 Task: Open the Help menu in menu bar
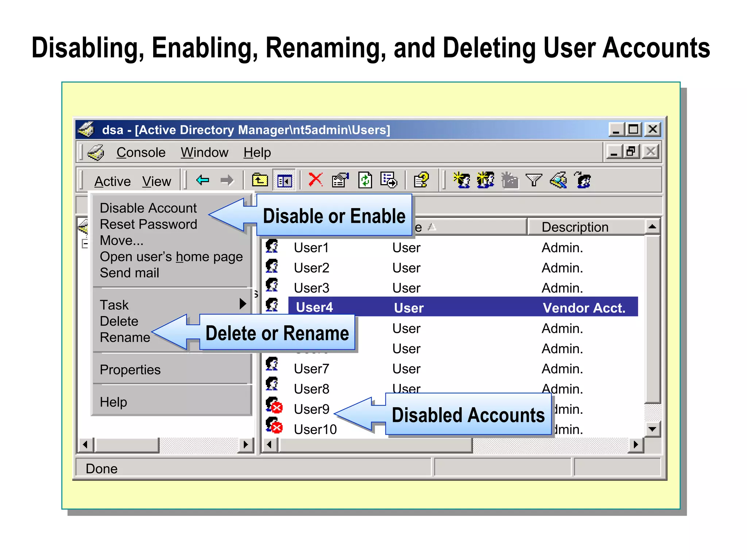click(x=257, y=152)
